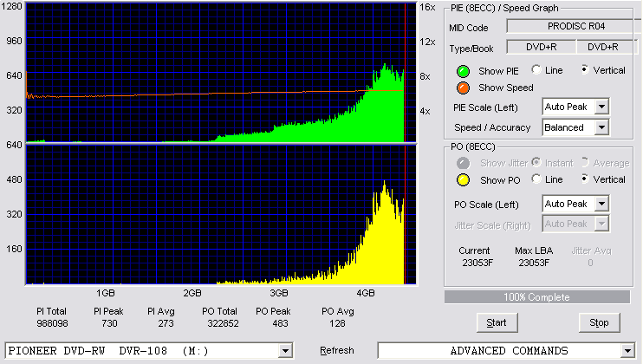Viewport: 643px width, 364px height.
Task: Expand the PIONEER DVD-RW drive selector
Action: click(285, 351)
